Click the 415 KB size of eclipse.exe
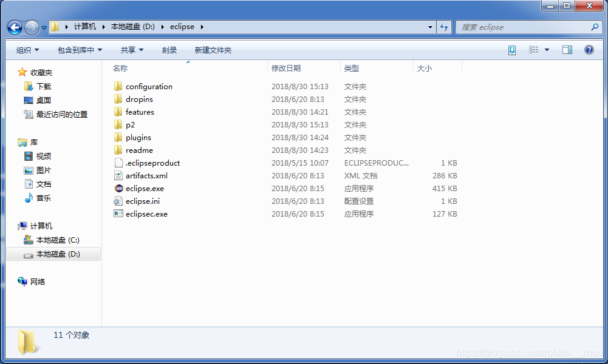 click(445, 188)
